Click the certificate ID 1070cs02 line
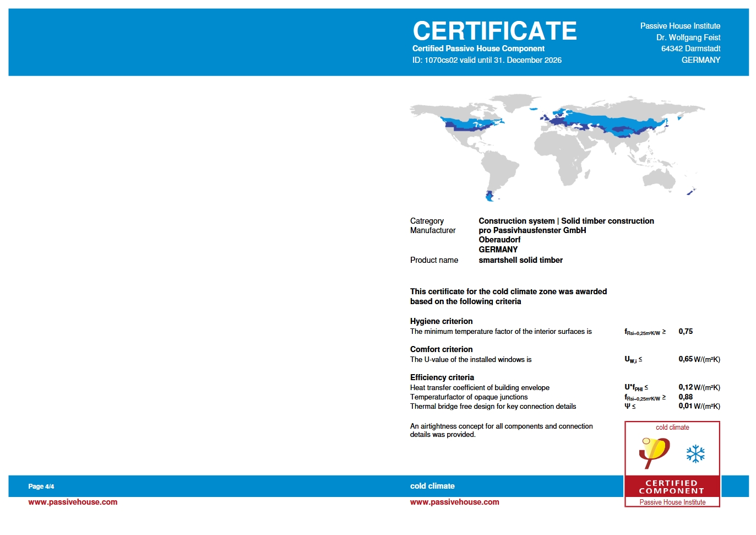Viewport: 756px width, 535px height. (487, 60)
